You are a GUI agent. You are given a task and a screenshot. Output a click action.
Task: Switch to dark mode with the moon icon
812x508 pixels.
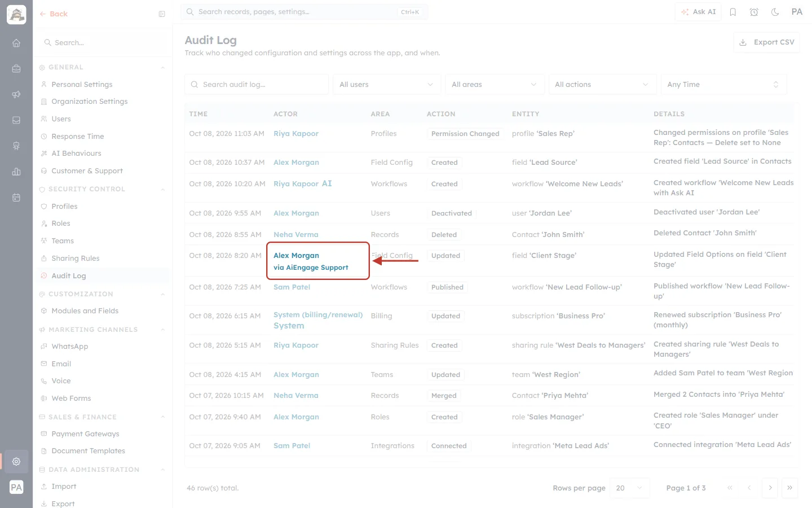click(x=775, y=12)
